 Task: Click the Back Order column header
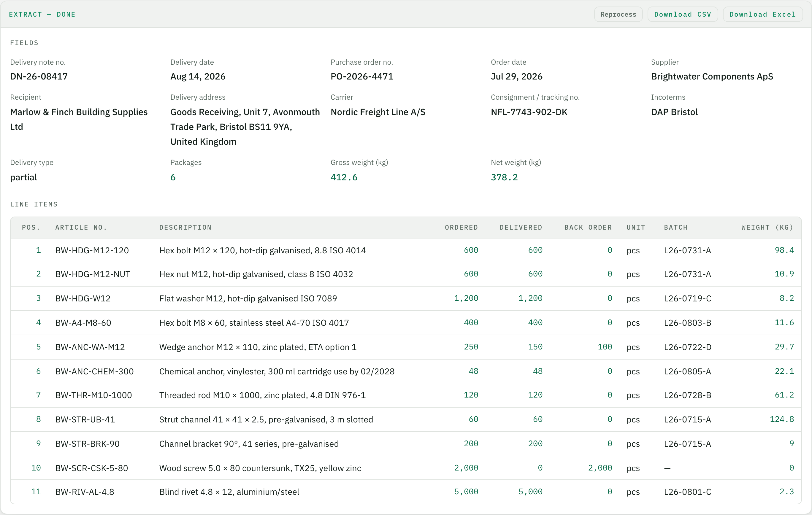(588, 228)
